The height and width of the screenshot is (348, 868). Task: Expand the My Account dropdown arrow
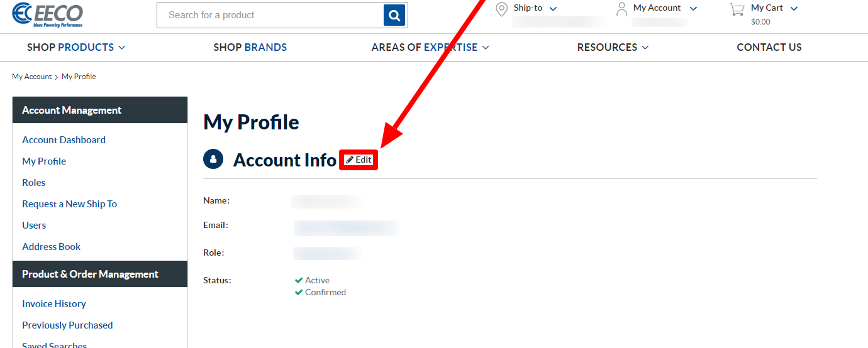(x=693, y=9)
